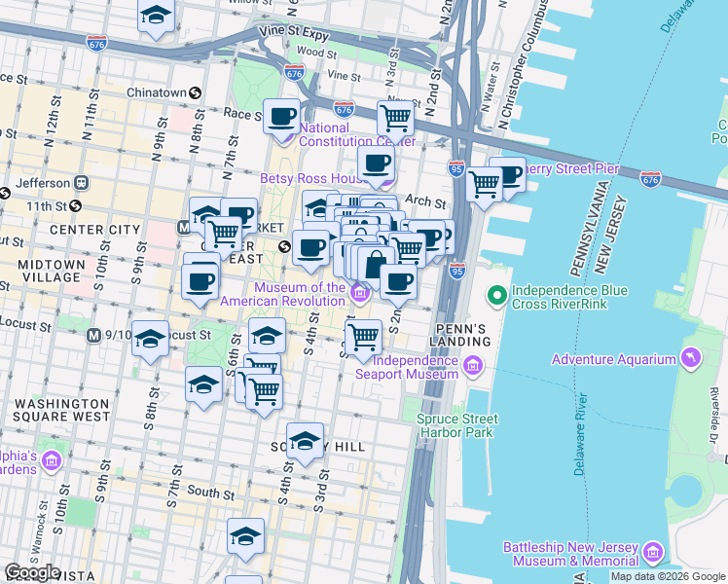Click the shopping cart marker above Independence Seaport Museum

(x=364, y=339)
